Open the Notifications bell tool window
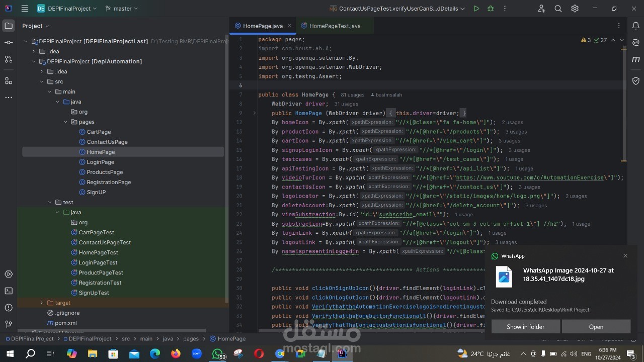644x362 pixels. tap(636, 26)
